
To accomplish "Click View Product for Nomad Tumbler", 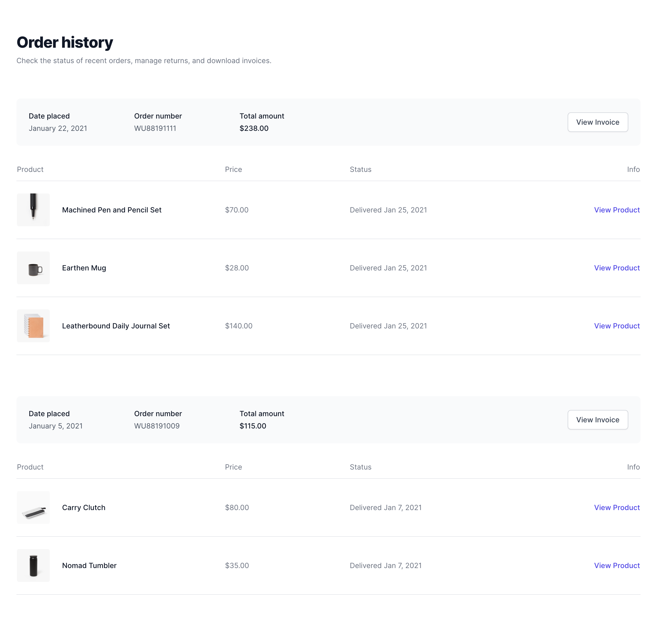I will 616,565.
